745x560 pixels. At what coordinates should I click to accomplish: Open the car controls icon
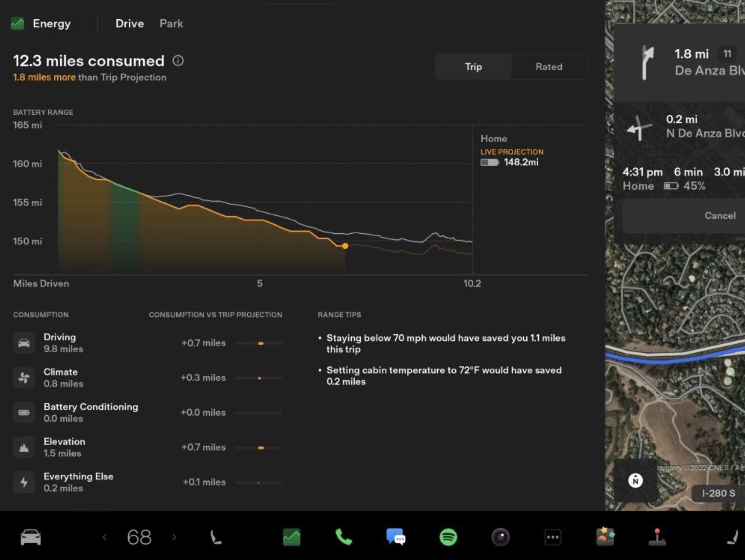[x=31, y=537]
